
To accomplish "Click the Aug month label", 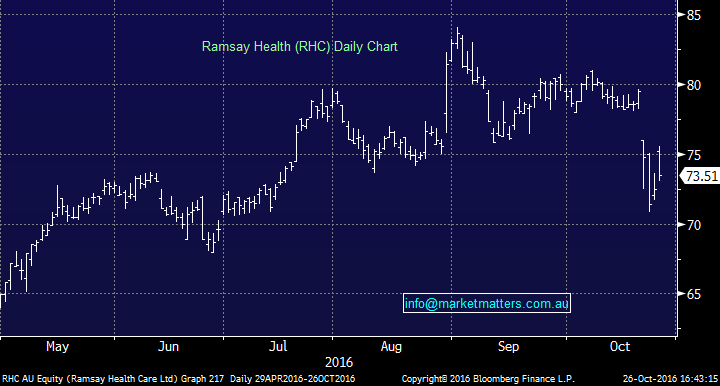I will 391,347.
